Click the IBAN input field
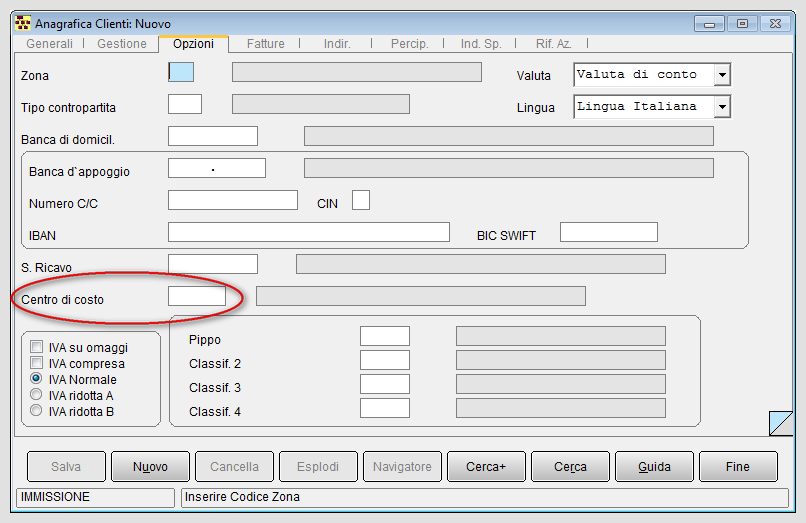The height and width of the screenshot is (523, 806). 309,232
